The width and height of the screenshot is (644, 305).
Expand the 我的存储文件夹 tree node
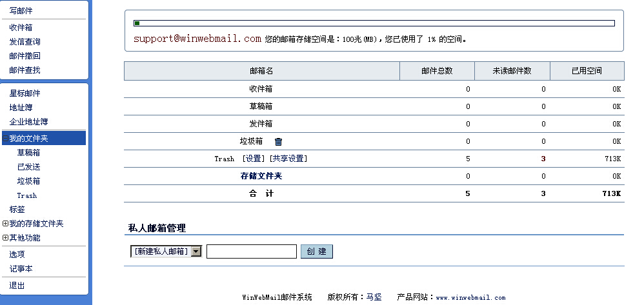pos(5,224)
